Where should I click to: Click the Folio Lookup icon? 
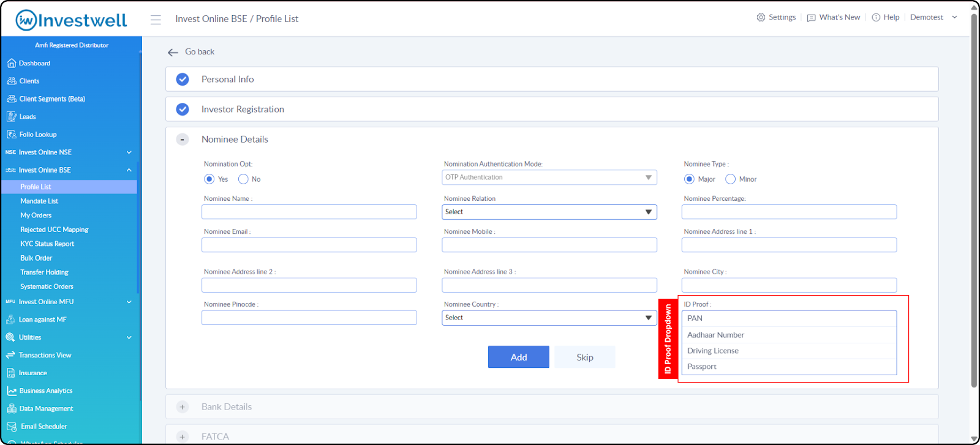(11, 134)
